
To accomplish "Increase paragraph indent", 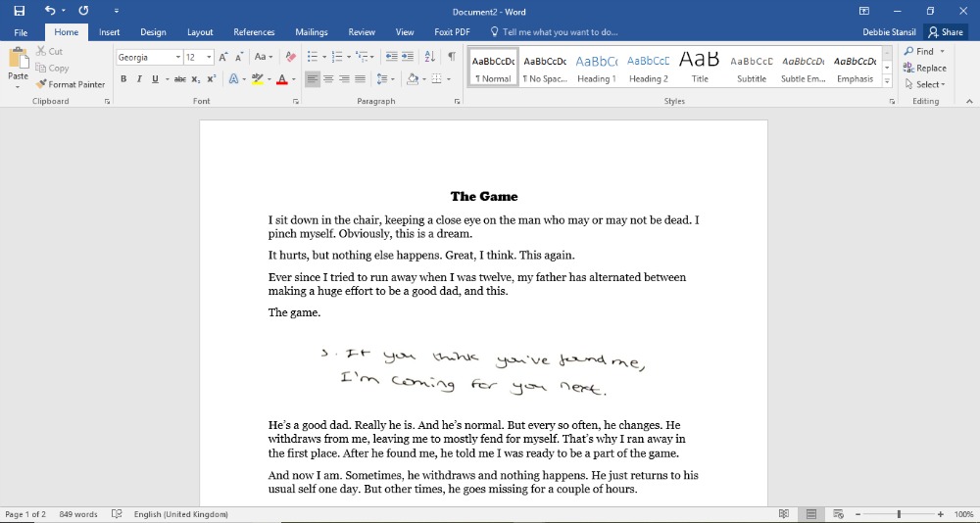I will (x=408, y=57).
